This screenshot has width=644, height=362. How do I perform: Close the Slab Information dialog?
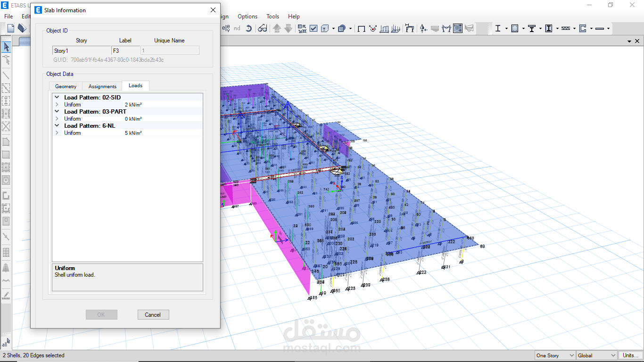click(x=213, y=10)
